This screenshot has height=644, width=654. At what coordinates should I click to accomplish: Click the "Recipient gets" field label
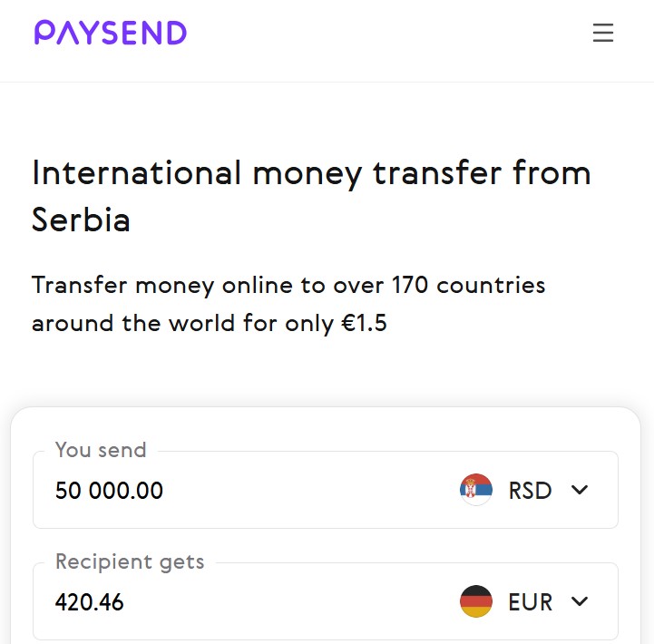click(130, 561)
